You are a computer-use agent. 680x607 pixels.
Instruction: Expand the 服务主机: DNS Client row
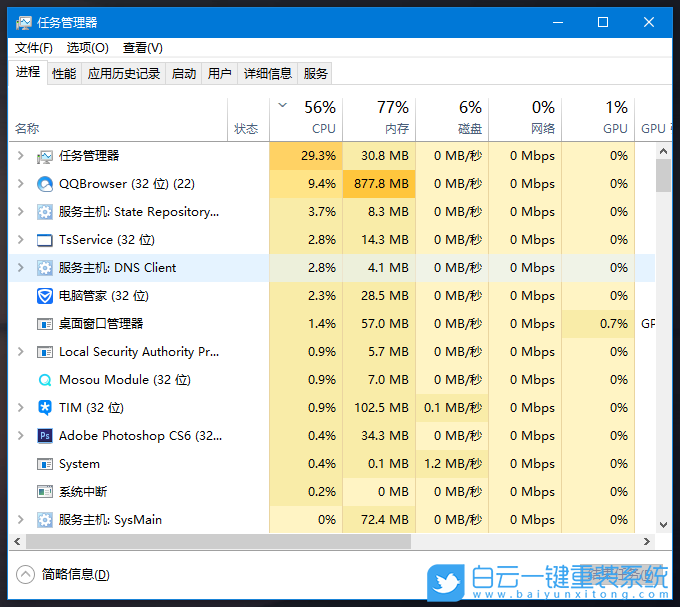[20, 268]
